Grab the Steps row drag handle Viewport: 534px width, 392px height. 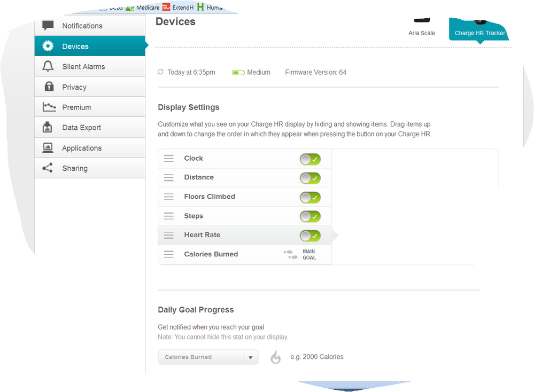point(168,216)
